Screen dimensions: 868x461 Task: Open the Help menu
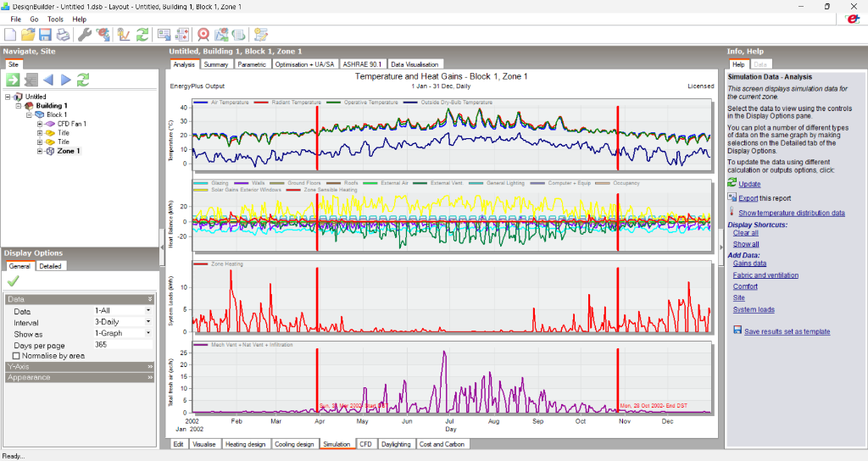(79, 19)
